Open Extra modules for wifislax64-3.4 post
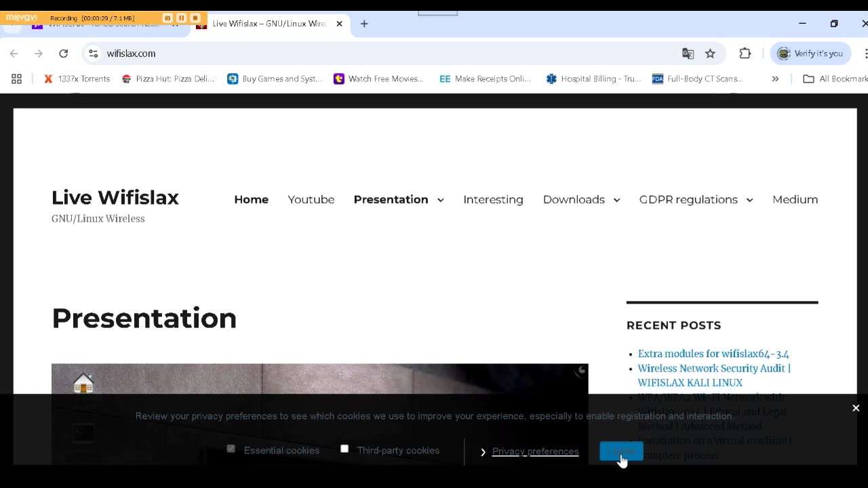This screenshot has height=488, width=868. [713, 354]
